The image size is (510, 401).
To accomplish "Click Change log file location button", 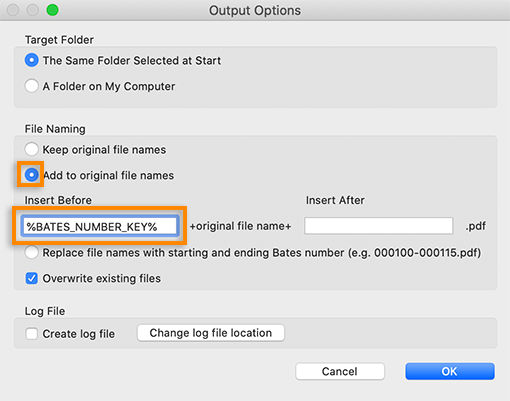I will point(211,333).
